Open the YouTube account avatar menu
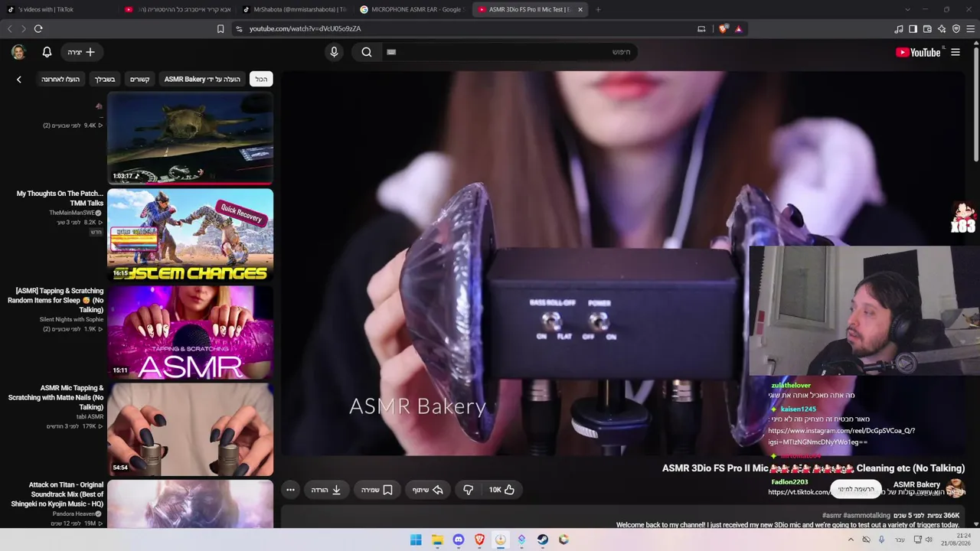This screenshot has height=551, width=980. coord(18,52)
